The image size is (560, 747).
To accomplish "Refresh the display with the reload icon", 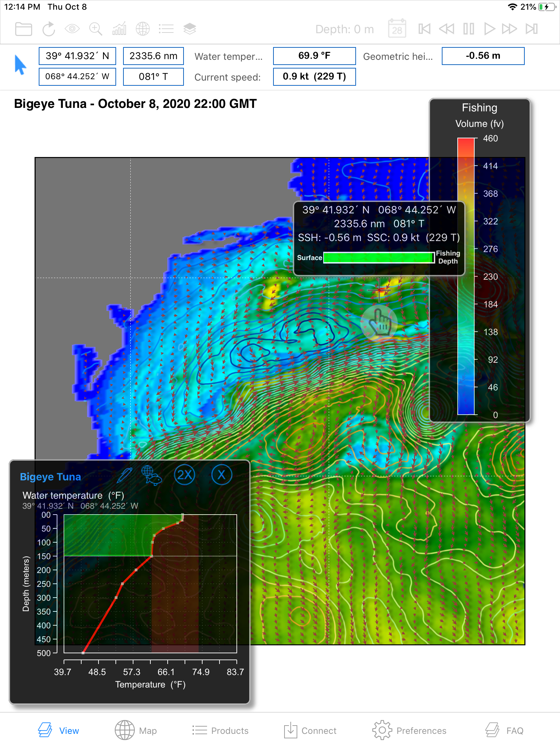I will pos(49,29).
